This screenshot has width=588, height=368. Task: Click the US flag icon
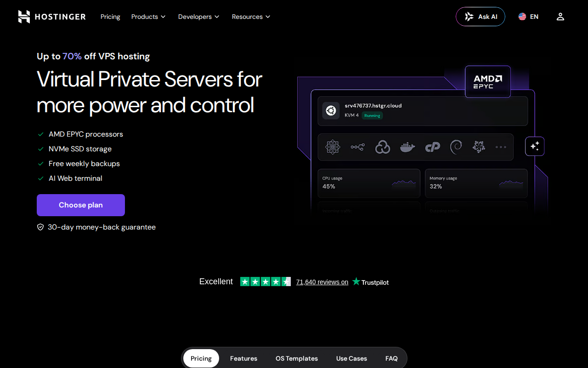[522, 17]
